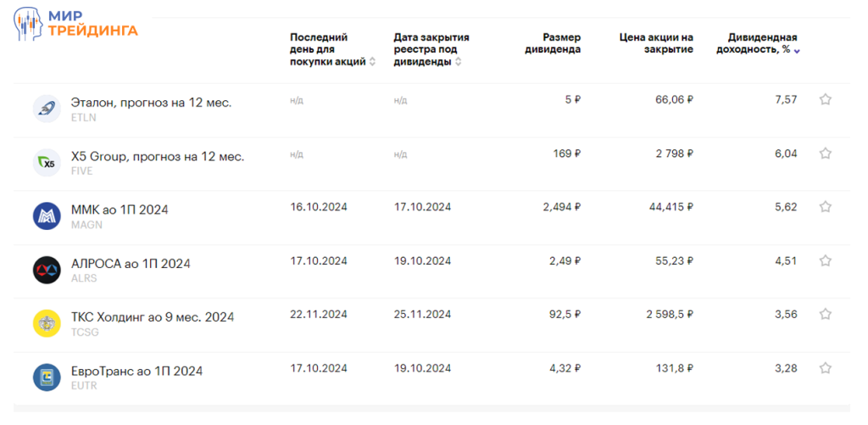Sort by Дивидендная доходность column arrow
This screenshot has width=868, height=425.
pos(797,50)
